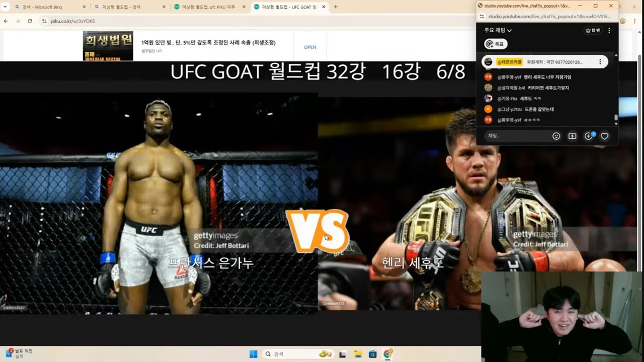Click the 'UFC GOAT 월드컵 32강' title
The width and height of the screenshot is (644, 362).
click(x=268, y=72)
